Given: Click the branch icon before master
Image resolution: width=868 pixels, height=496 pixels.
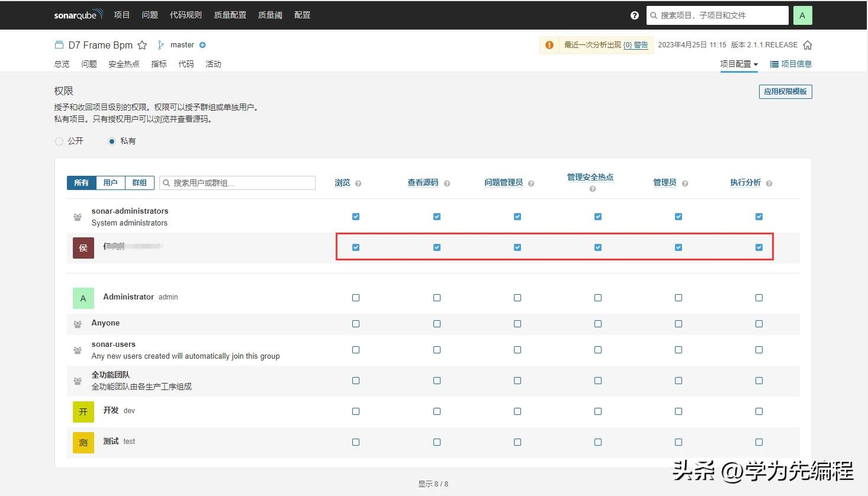Looking at the screenshot, I should pos(159,44).
